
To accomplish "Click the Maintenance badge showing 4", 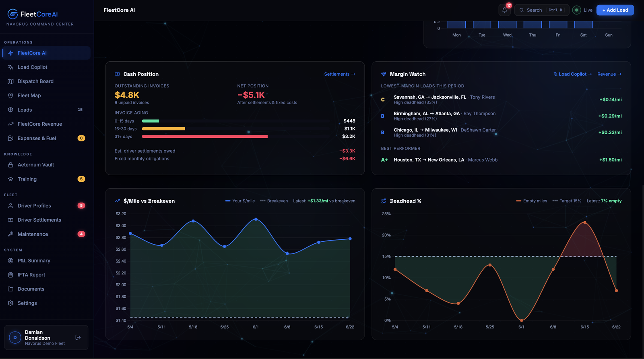I will tap(81, 234).
